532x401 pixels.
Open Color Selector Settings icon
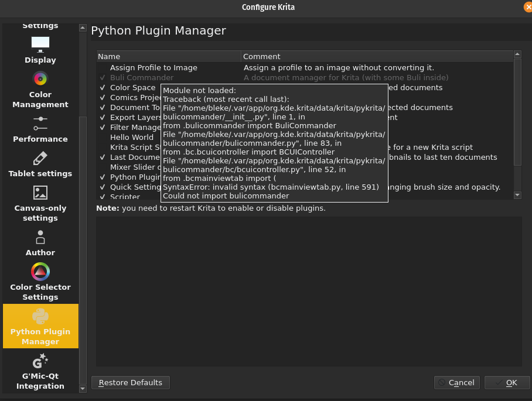pos(40,272)
